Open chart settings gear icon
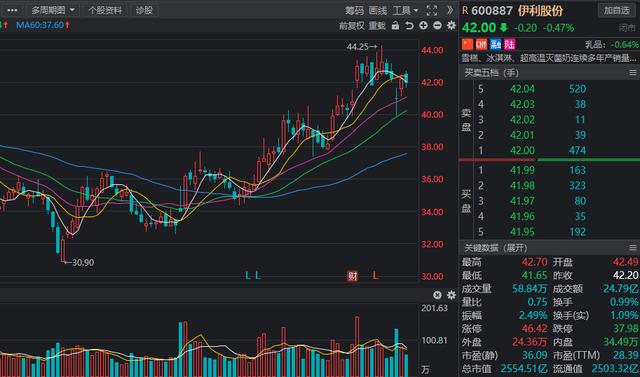Screen dimensions: 640x377 451,25
